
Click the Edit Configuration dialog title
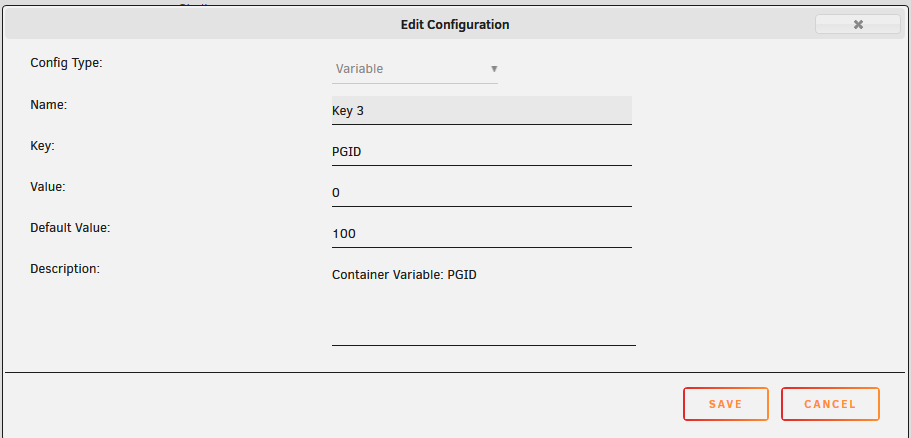(455, 25)
